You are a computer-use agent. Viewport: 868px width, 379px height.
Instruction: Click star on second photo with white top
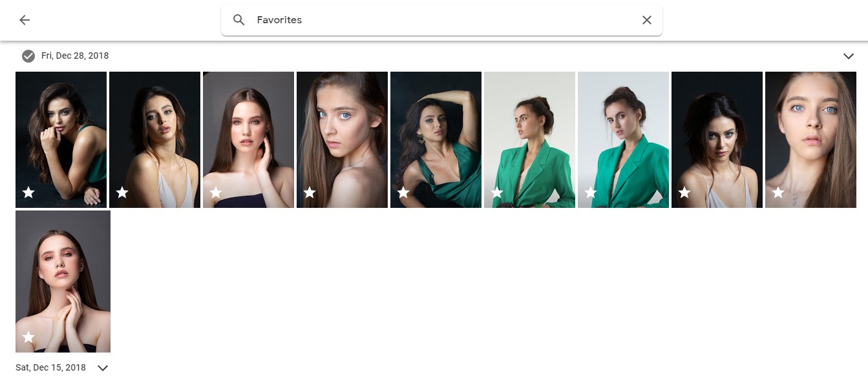pos(122,192)
